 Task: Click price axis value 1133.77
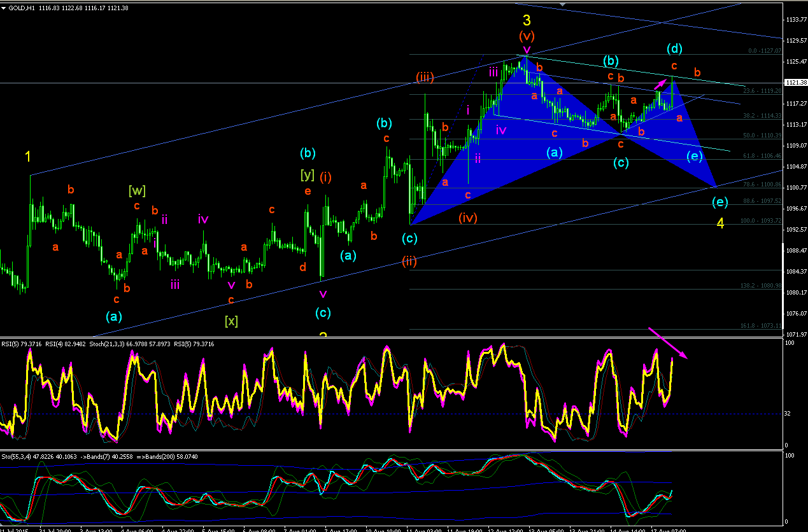coord(796,20)
